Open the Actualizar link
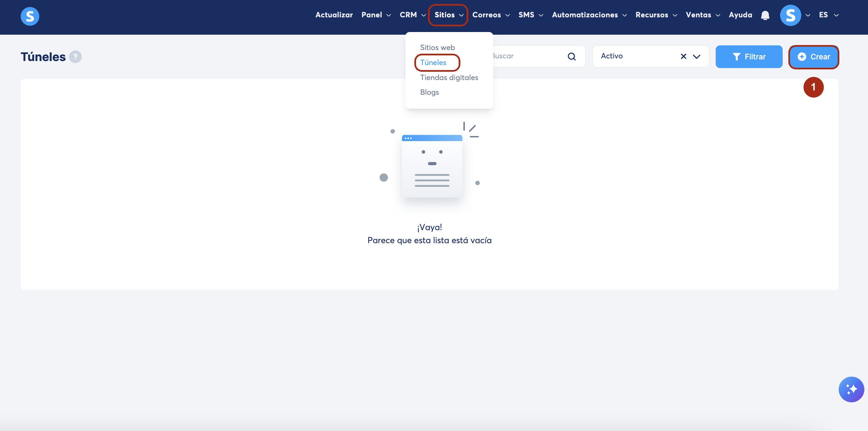 point(334,15)
